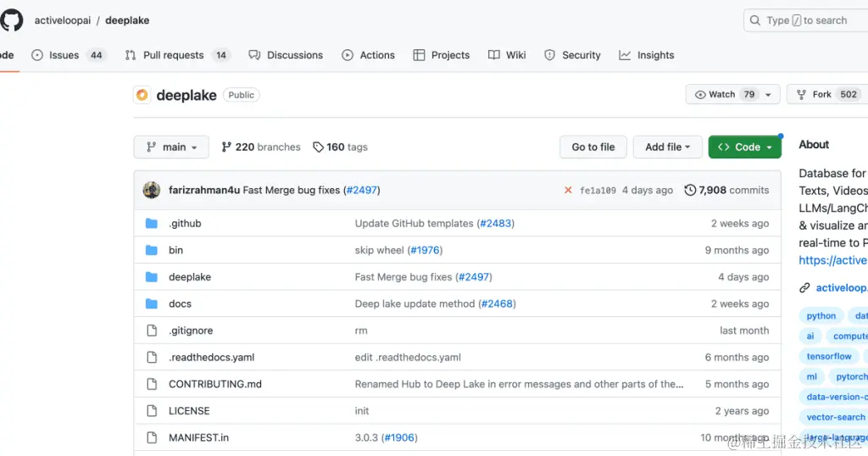Open the main branch selector dropdown

[171, 147]
